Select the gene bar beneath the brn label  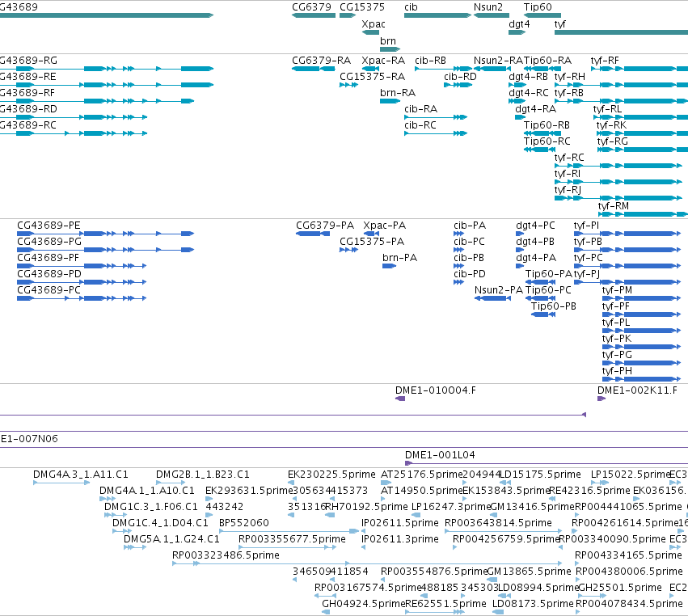390,49
